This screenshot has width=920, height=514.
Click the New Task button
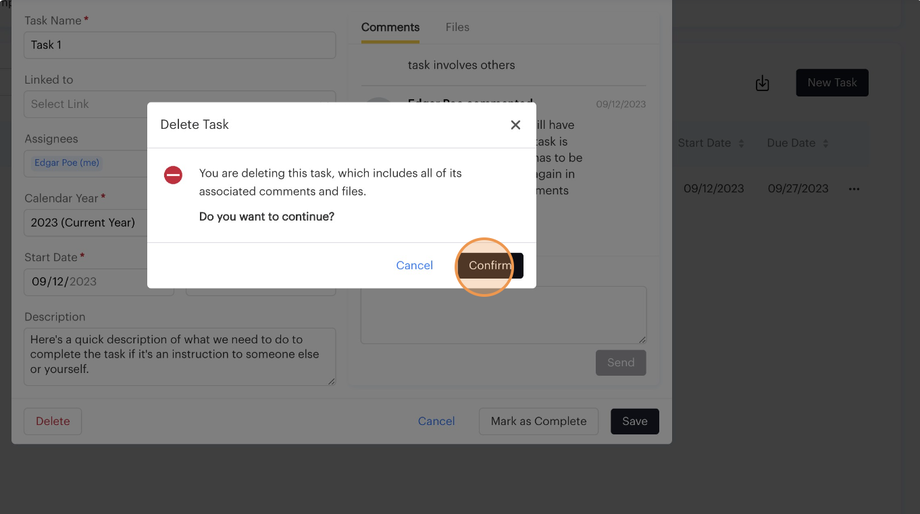[x=831, y=83]
